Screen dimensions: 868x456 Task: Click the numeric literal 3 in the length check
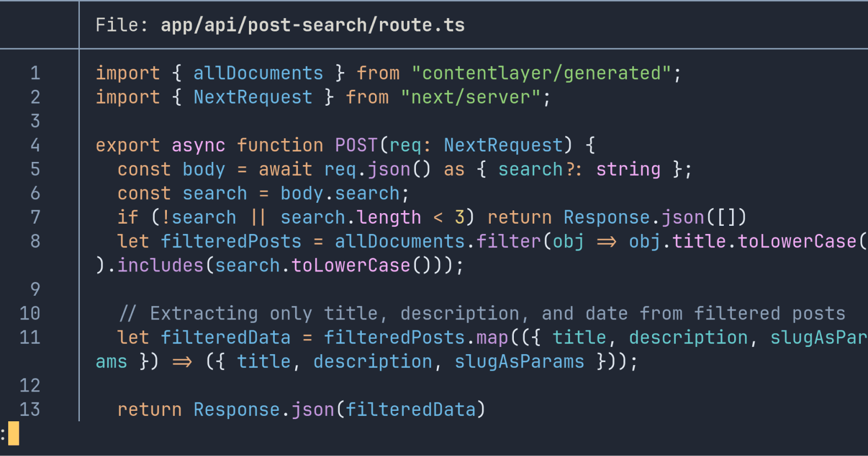coord(459,218)
